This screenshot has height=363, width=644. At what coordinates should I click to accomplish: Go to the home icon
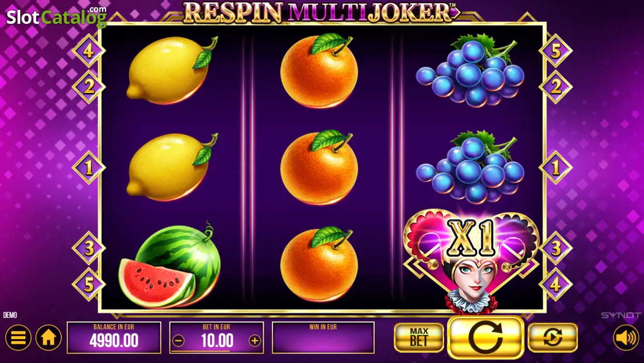(49, 338)
